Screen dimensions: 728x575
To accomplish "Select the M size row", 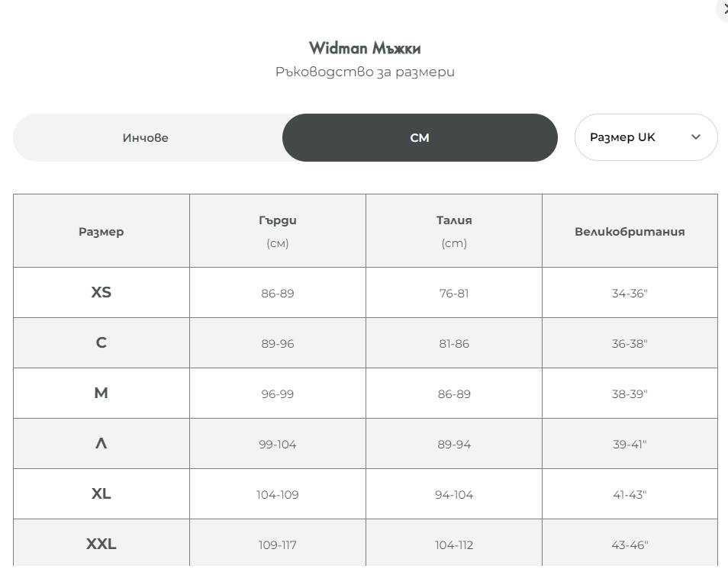I will click(x=366, y=393).
